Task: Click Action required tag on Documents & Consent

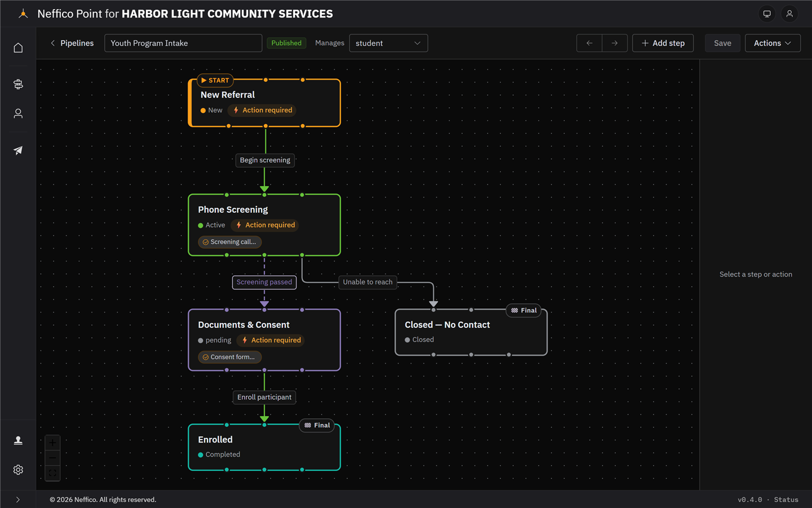Action: click(x=271, y=340)
